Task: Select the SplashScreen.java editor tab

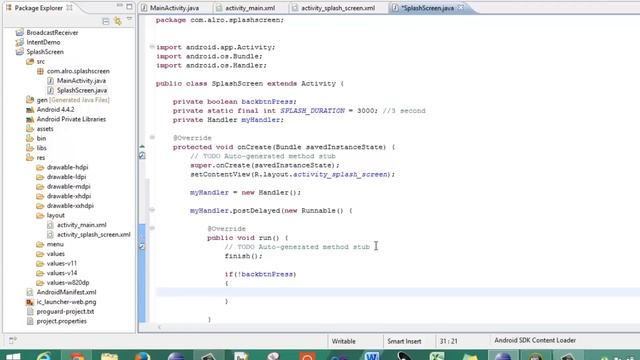Action: (x=427, y=8)
